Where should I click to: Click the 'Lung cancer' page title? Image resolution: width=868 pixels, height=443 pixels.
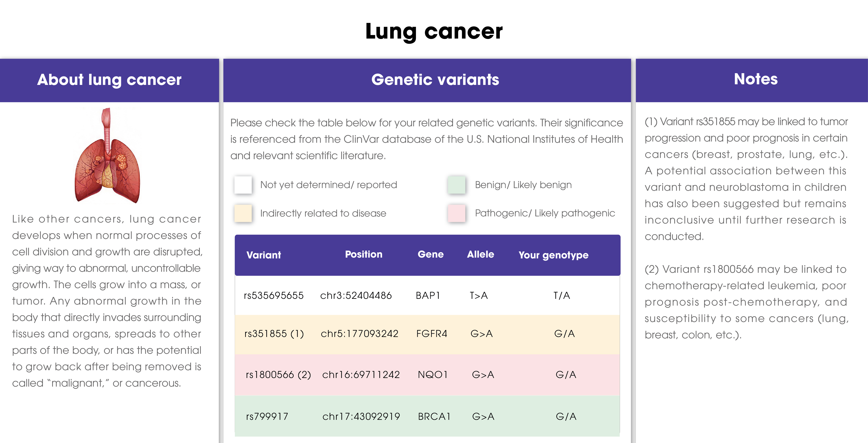(434, 32)
